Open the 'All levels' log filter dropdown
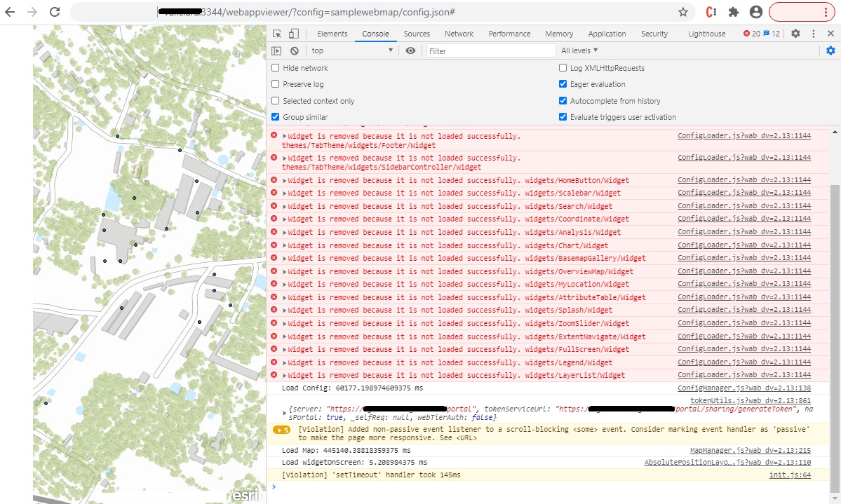This screenshot has width=841, height=504. pyautogui.click(x=579, y=50)
